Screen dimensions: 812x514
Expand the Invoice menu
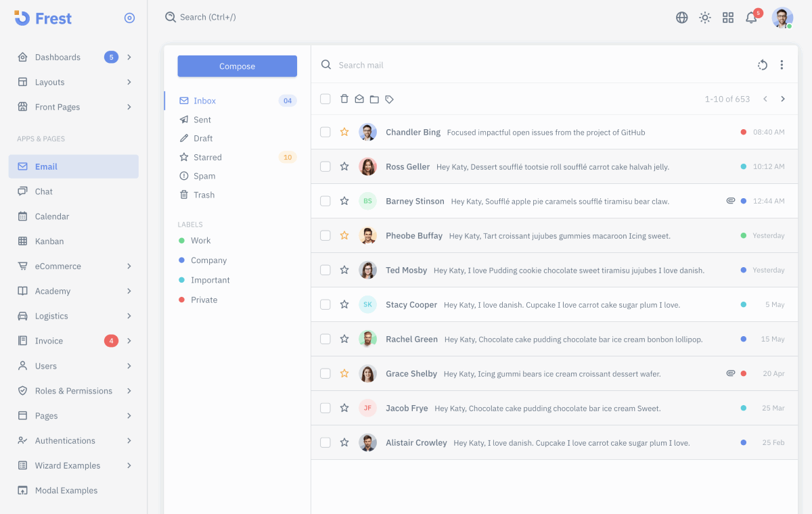coord(73,340)
